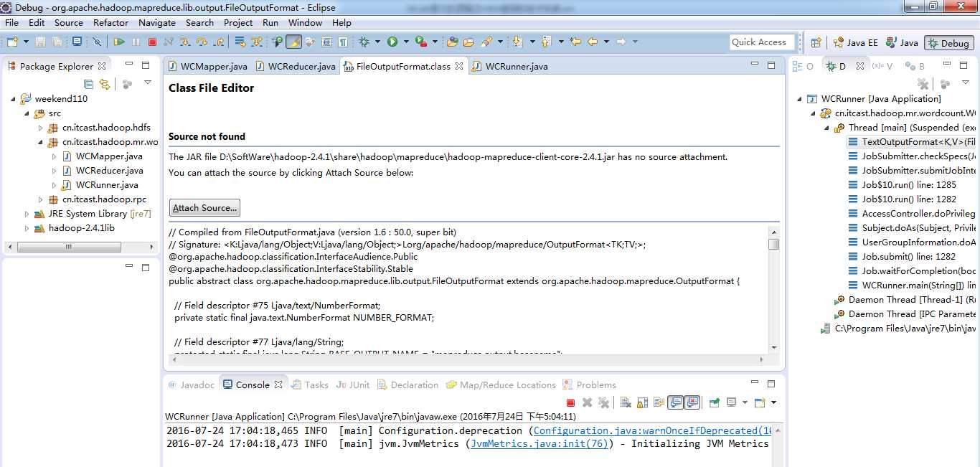The width and height of the screenshot is (980, 467).
Task: Open the Window menu
Action: pyautogui.click(x=305, y=22)
